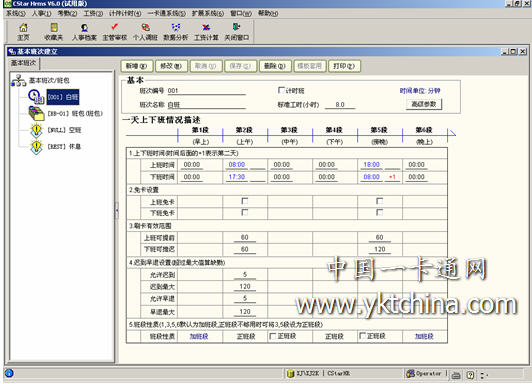This screenshot has height=384, width=532.
Task: Open the 扩展系统(6) menu
Action: [208, 13]
